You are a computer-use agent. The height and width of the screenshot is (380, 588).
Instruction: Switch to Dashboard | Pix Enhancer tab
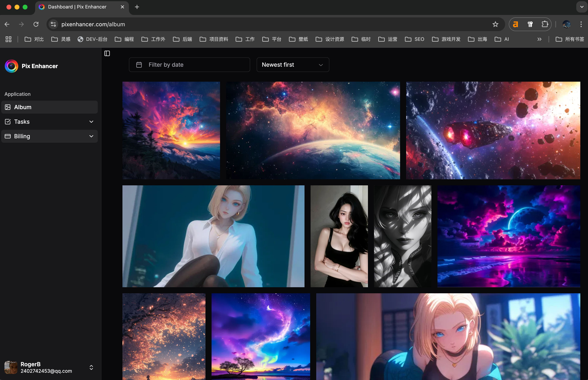tap(82, 7)
